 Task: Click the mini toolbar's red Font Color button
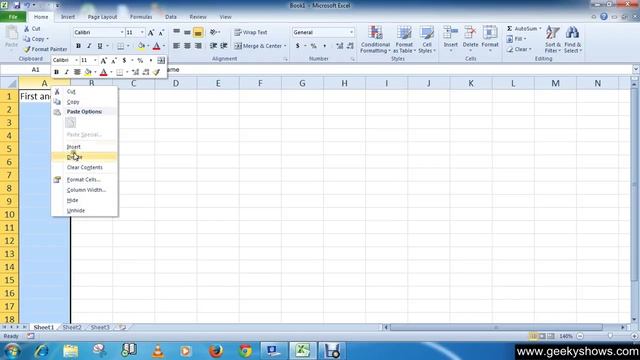[x=104, y=72]
